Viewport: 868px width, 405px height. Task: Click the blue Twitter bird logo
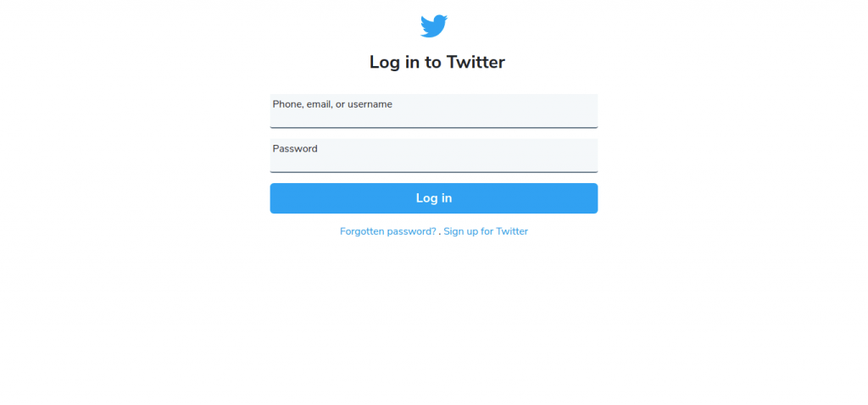click(433, 26)
